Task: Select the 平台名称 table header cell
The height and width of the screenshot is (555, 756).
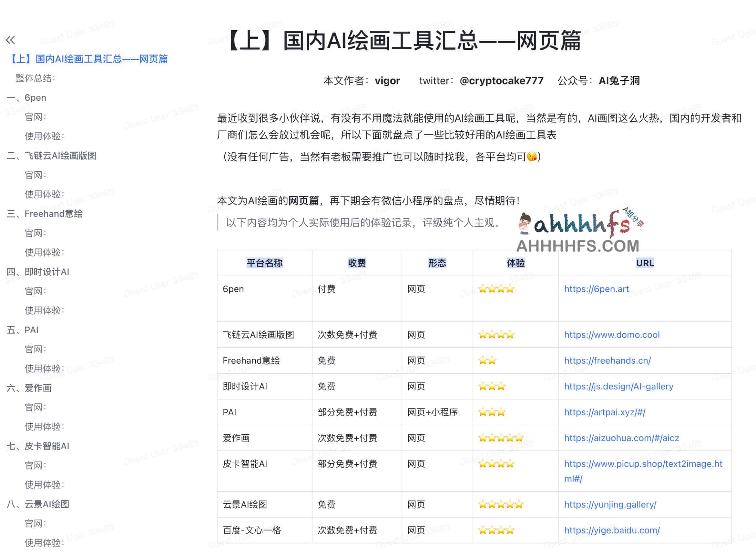Action: tap(264, 263)
